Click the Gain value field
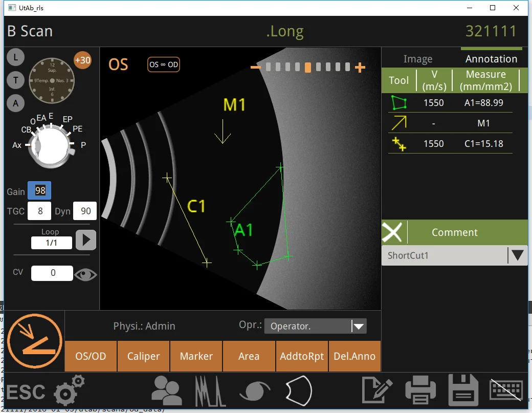Image resolution: width=532 pixels, height=413 pixels. click(39, 191)
